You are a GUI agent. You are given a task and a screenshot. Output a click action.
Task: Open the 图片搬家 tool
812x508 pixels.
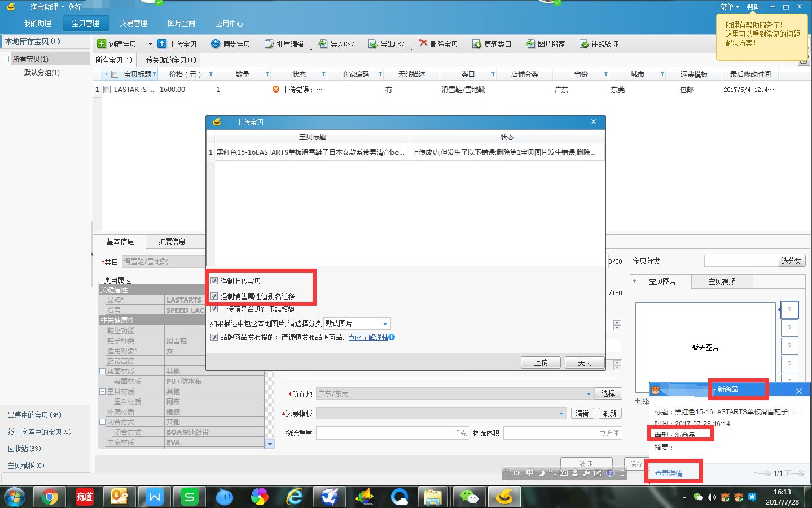pyautogui.click(x=545, y=43)
